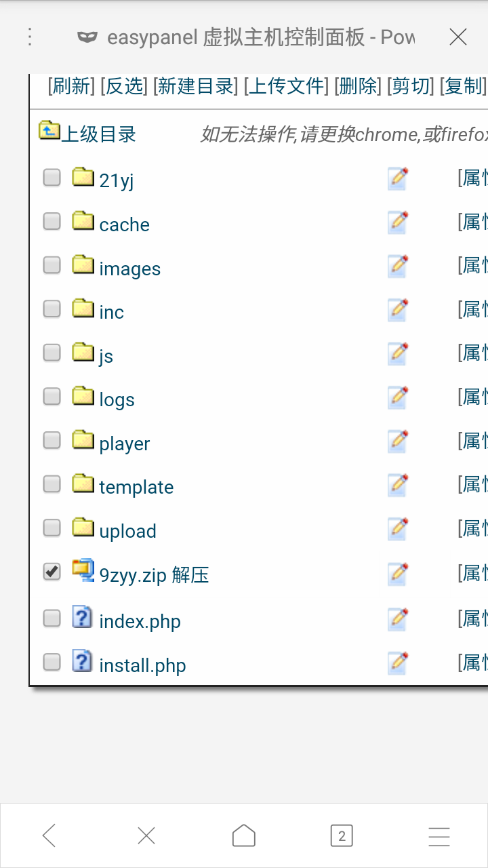Check the box next to images folder

[52, 265]
